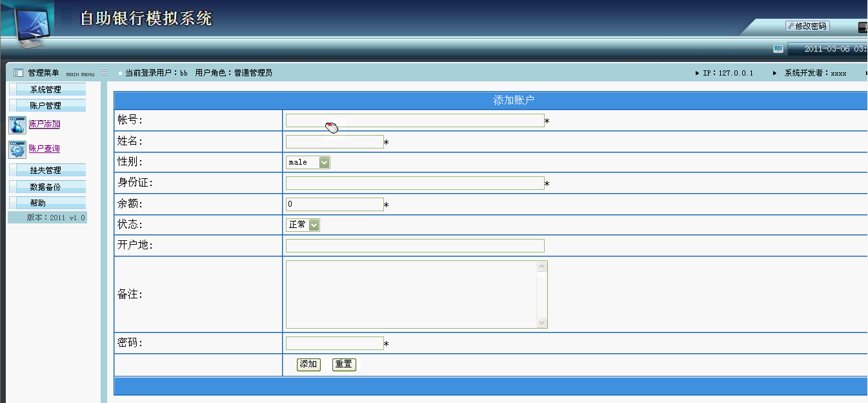Image resolution: width=868 pixels, height=403 pixels.
Task: Click the 用户角色：普通管理员 text
Action: coord(234,73)
